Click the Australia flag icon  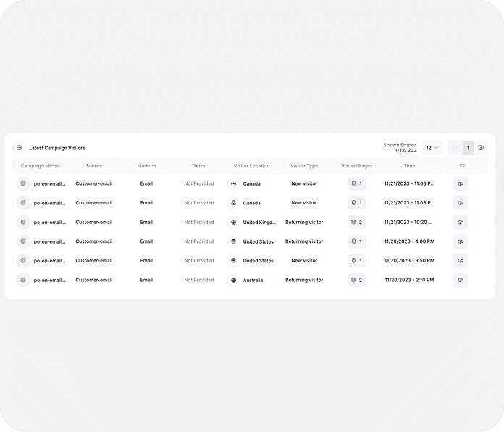[x=234, y=280]
